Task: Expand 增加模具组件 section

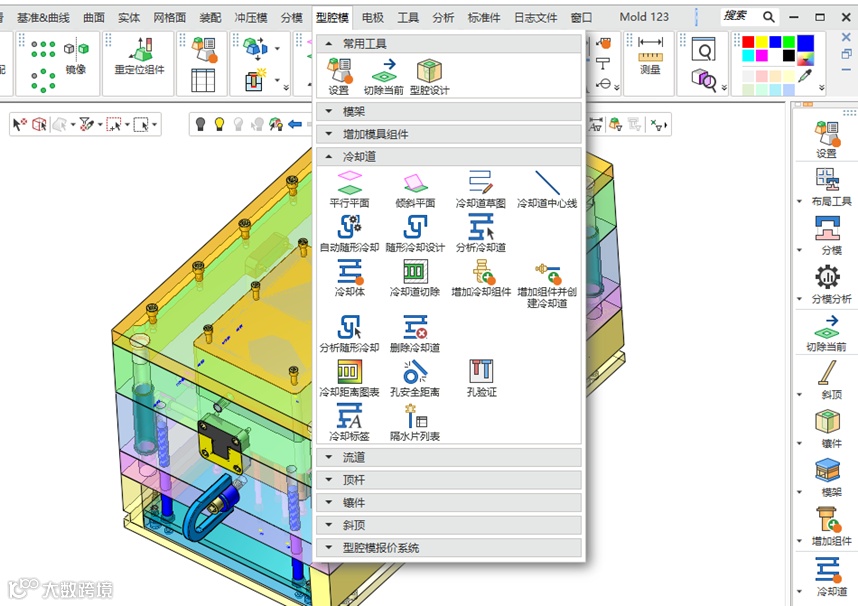Action: (x=448, y=134)
